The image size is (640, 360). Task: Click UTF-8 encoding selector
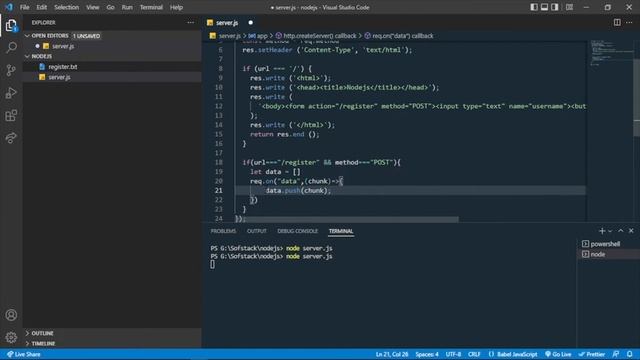(453, 354)
